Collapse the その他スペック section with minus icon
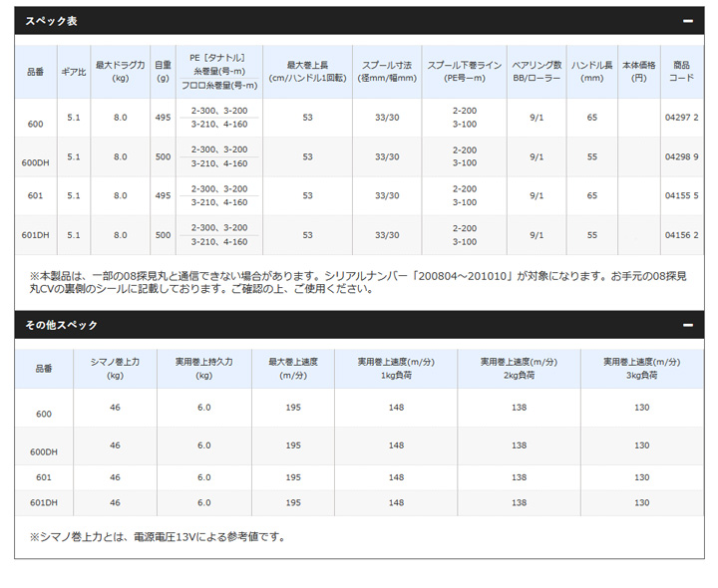The height and width of the screenshot is (588, 718). point(687,325)
